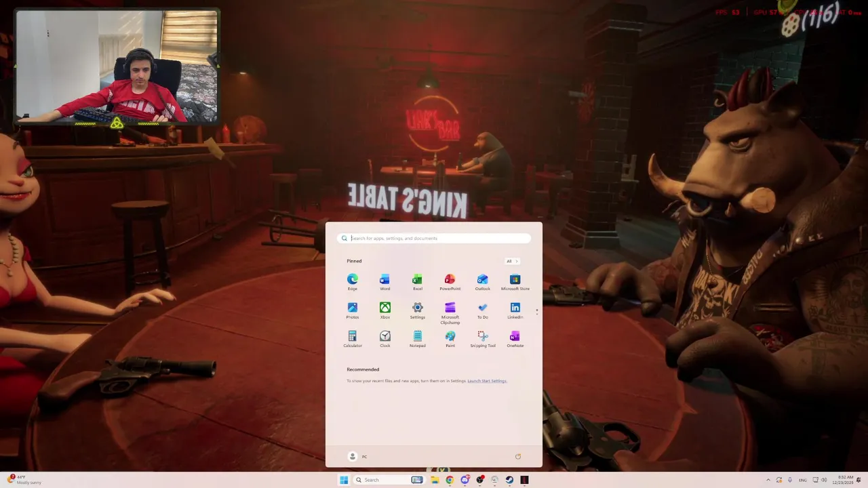Viewport: 868px width, 488px height.
Task: Click the Start menu power button
Action: [x=518, y=456]
